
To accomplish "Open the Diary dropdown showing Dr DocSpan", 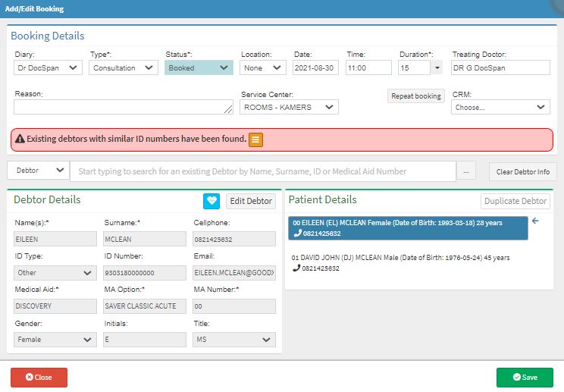I will point(48,67).
